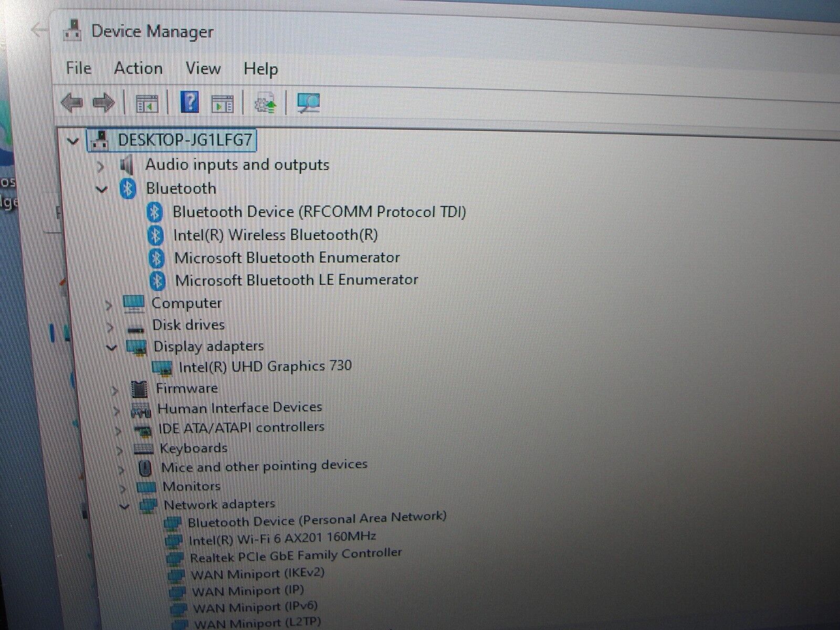Select Bluetooth Device (RFCOMM Protocol TDI)

click(x=319, y=212)
